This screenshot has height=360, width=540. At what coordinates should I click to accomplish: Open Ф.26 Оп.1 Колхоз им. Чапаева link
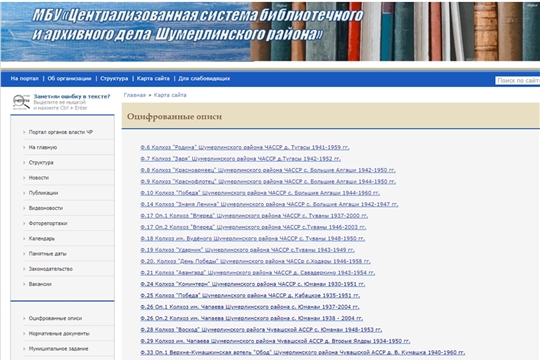point(250,307)
